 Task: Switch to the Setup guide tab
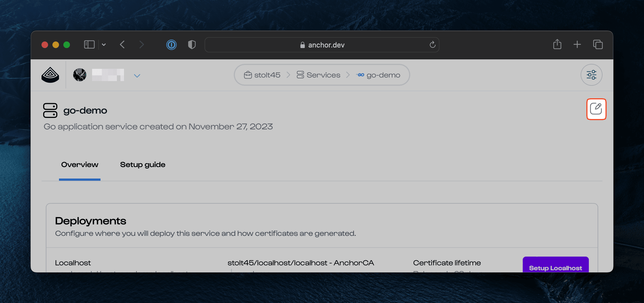pyautogui.click(x=143, y=165)
